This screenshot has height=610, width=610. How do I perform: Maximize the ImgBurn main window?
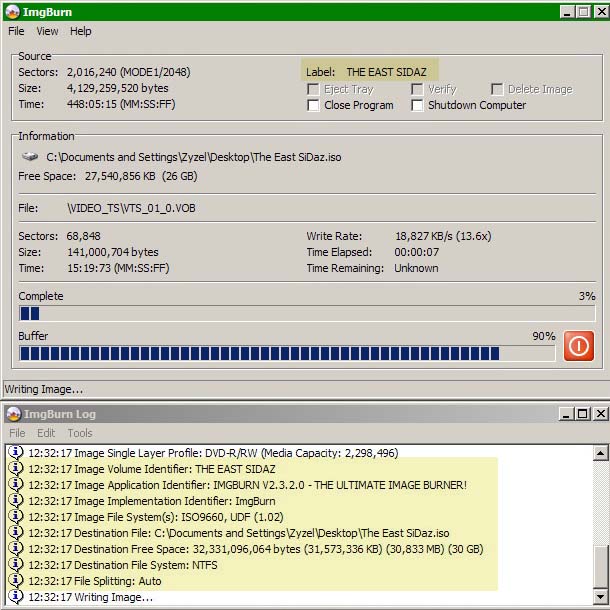584,12
